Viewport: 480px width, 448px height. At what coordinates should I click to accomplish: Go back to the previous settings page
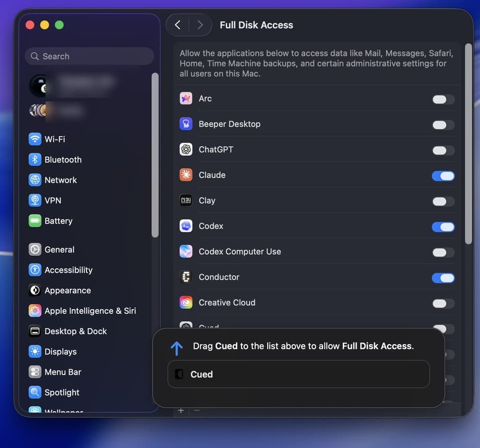coord(177,25)
